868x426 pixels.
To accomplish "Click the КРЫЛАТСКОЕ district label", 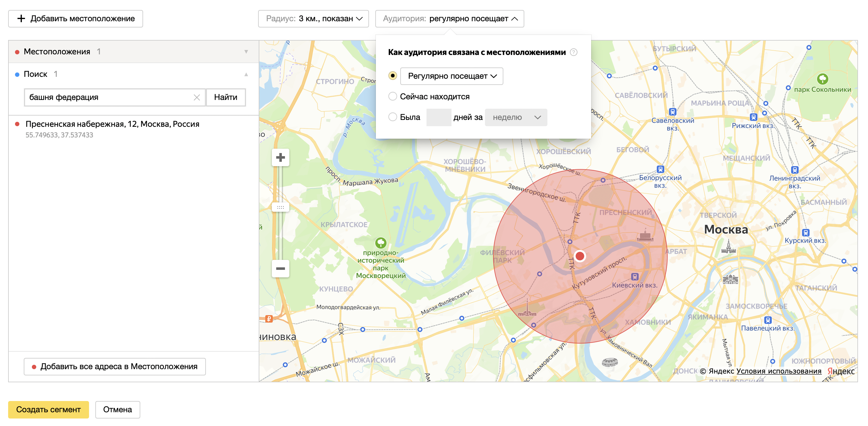I will pos(344,225).
